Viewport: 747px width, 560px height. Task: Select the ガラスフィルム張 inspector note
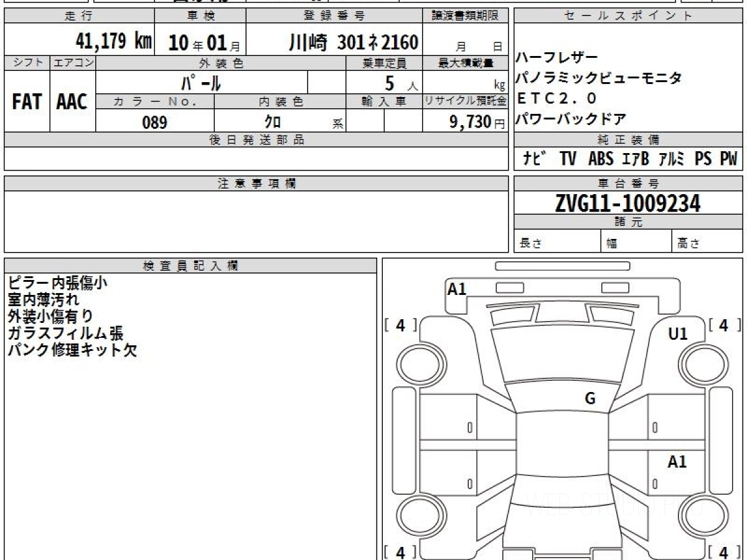click(65, 334)
